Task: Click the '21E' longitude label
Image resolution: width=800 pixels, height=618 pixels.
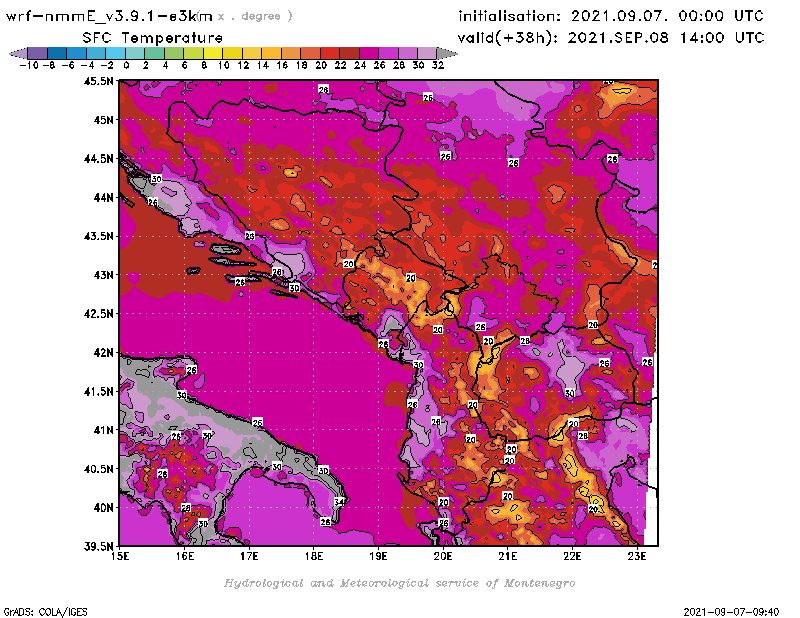Action: point(508,556)
